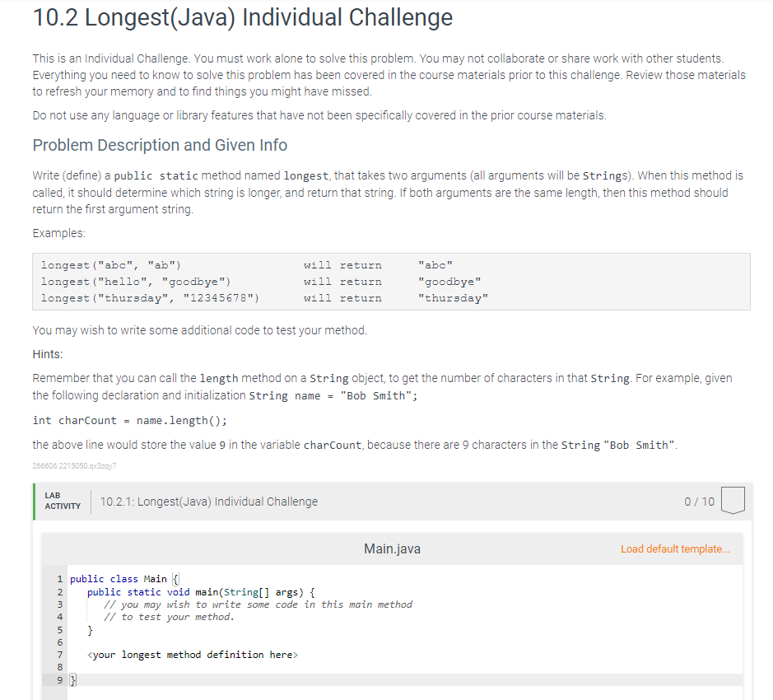The height and width of the screenshot is (700, 773).
Task: Switch to the Main.java tab
Action: 391,548
